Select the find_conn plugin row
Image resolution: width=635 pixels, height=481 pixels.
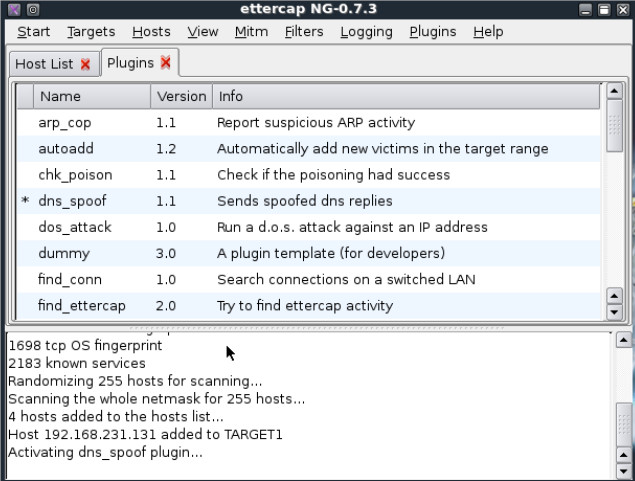point(308,279)
